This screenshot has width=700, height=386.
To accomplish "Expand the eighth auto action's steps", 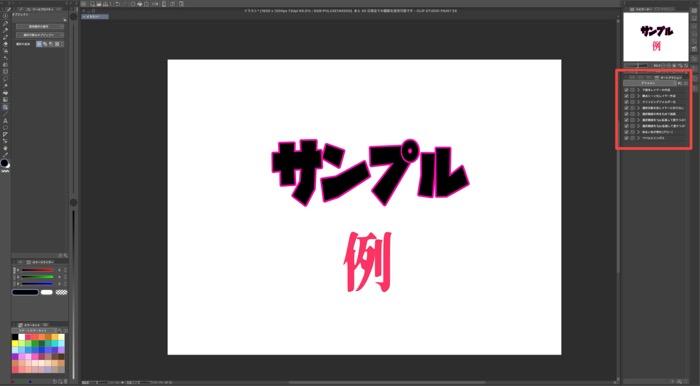I will point(638,132).
